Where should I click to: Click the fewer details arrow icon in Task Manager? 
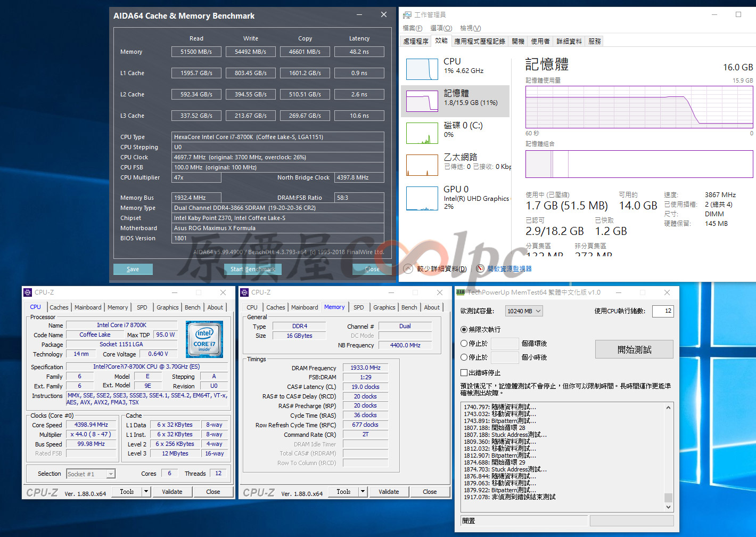(x=408, y=268)
